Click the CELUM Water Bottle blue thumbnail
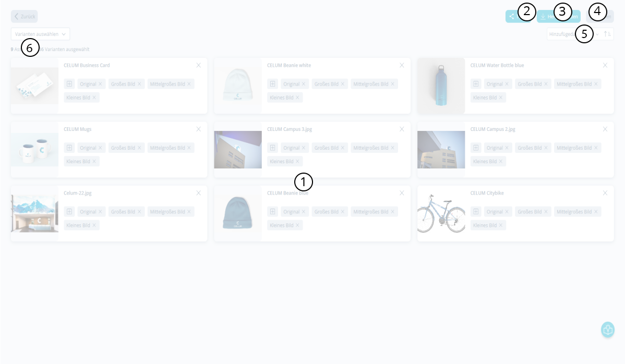Viewport: 625px width, 364px height. coord(441,86)
